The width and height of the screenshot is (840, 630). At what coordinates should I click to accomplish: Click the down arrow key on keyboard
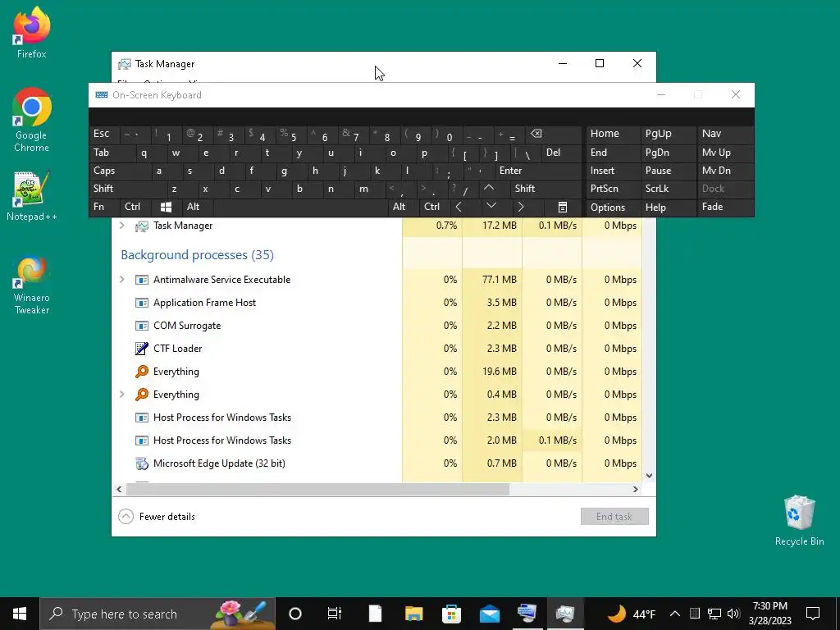(x=491, y=207)
